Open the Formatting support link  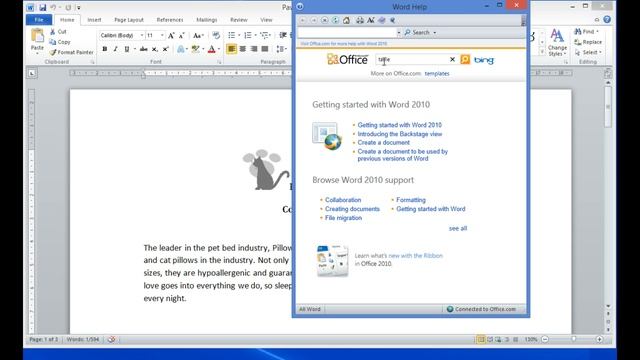(x=411, y=200)
